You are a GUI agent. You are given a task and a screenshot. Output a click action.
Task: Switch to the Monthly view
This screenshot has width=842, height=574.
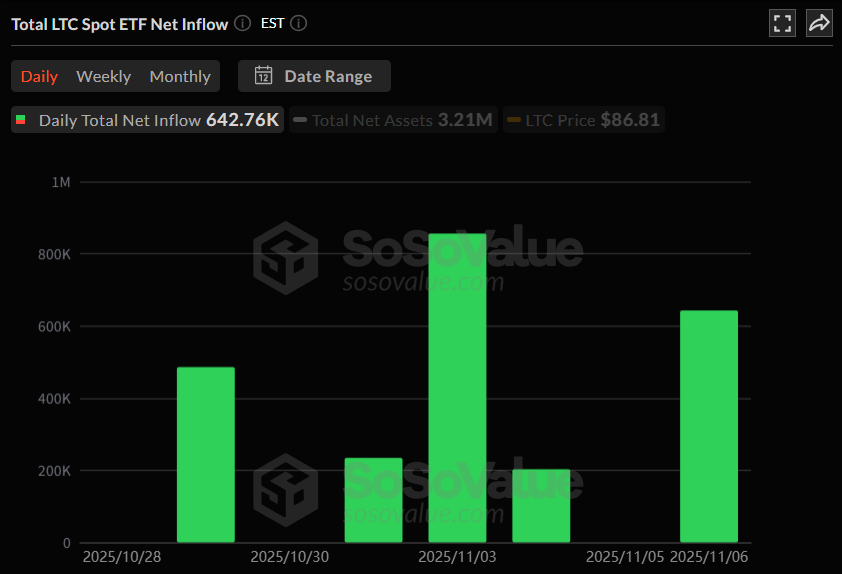pos(180,76)
